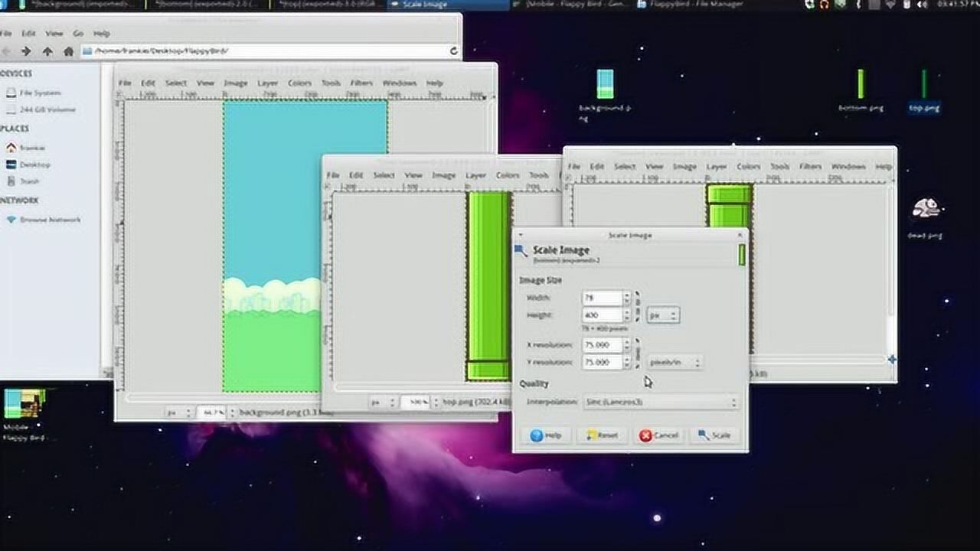Toggle the width/height aspect ratio chain link
This screenshot has height=551, width=980.
pyautogui.click(x=638, y=306)
